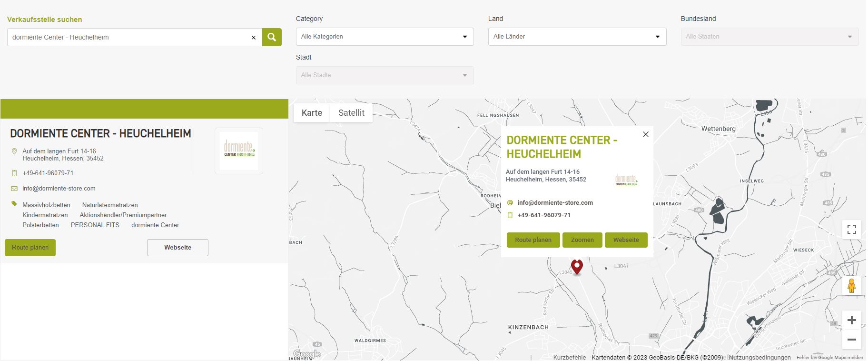868x361 pixels.
Task: Click the PERSONAL FITS tag
Action: [95, 225]
